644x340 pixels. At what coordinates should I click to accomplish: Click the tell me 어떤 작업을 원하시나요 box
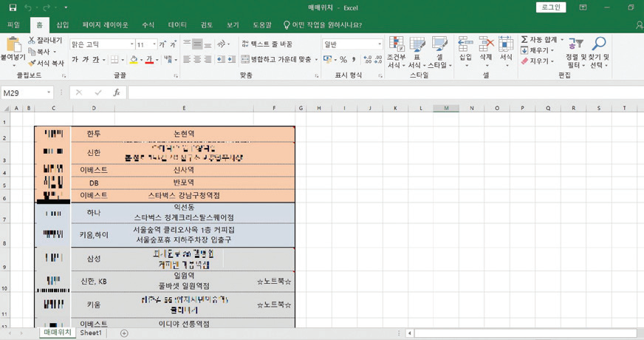pos(323,25)
